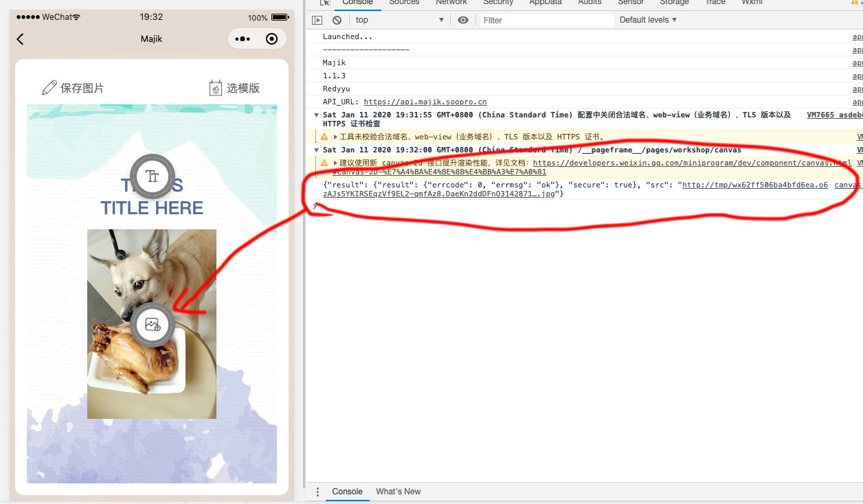Click the errcode result JSON log output

[x=575, y=190]
